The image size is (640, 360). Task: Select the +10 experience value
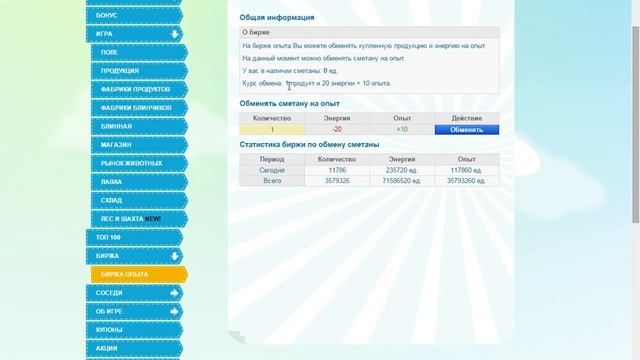tap(402, 130)
